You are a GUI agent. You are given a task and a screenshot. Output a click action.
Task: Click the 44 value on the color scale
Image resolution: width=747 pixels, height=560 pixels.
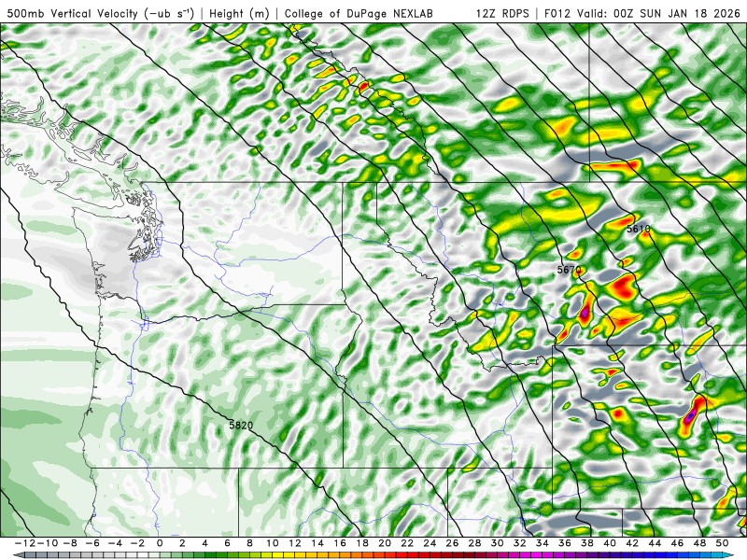click(x=655, y=543)
